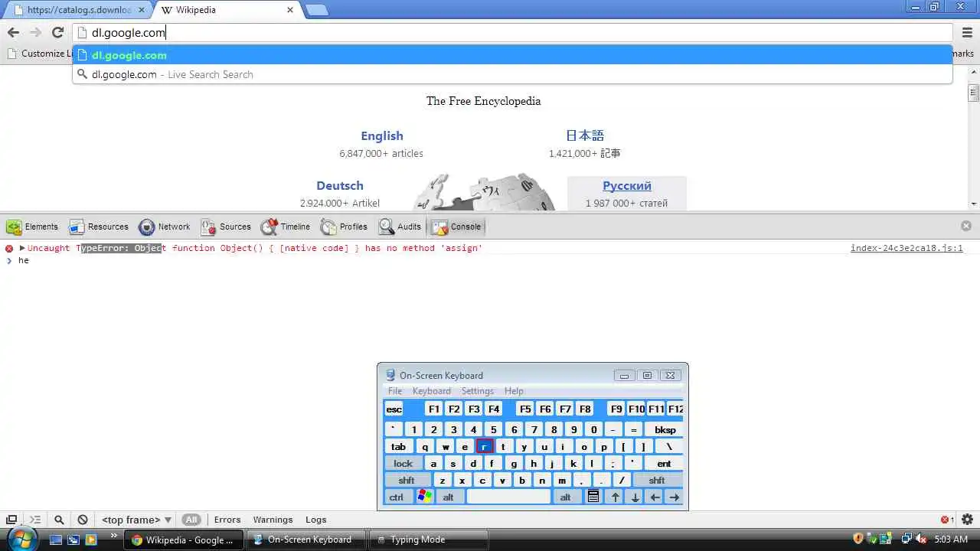Open the Windows Start menu
Image resolution: width=980 pixels, height=551 pixels.
pos(21,539)
